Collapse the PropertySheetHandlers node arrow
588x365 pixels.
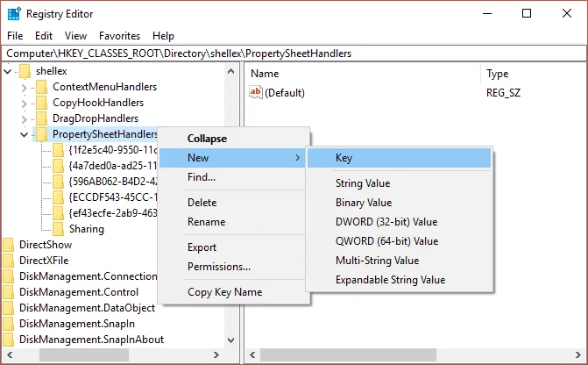coord(24,134)
